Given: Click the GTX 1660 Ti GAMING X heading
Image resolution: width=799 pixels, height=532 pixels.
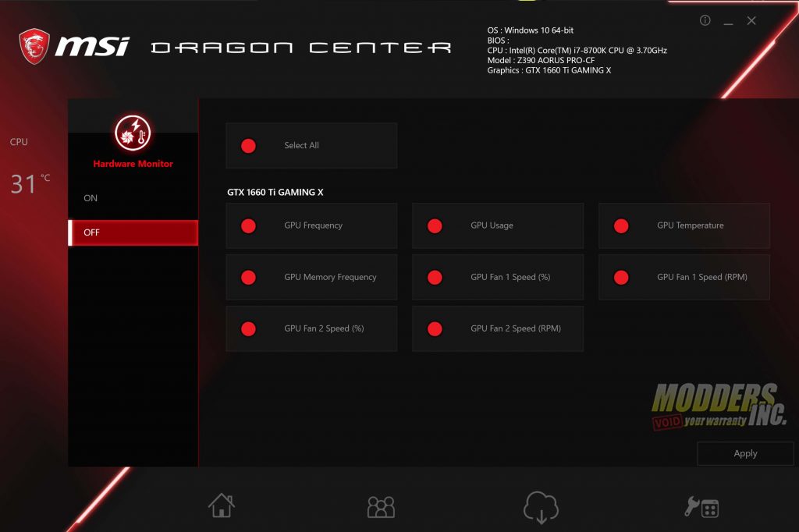Looking at the screenshot, I should [x=275, y=192].
